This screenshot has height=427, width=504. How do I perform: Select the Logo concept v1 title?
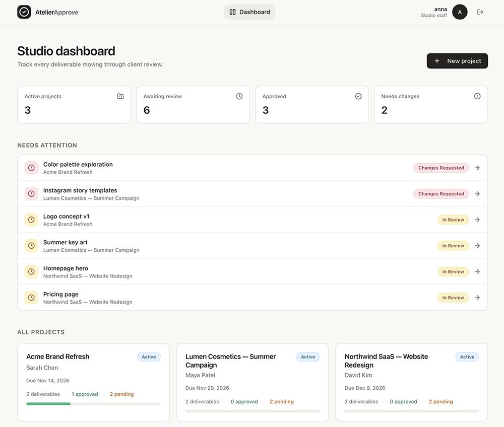[66, 216]
